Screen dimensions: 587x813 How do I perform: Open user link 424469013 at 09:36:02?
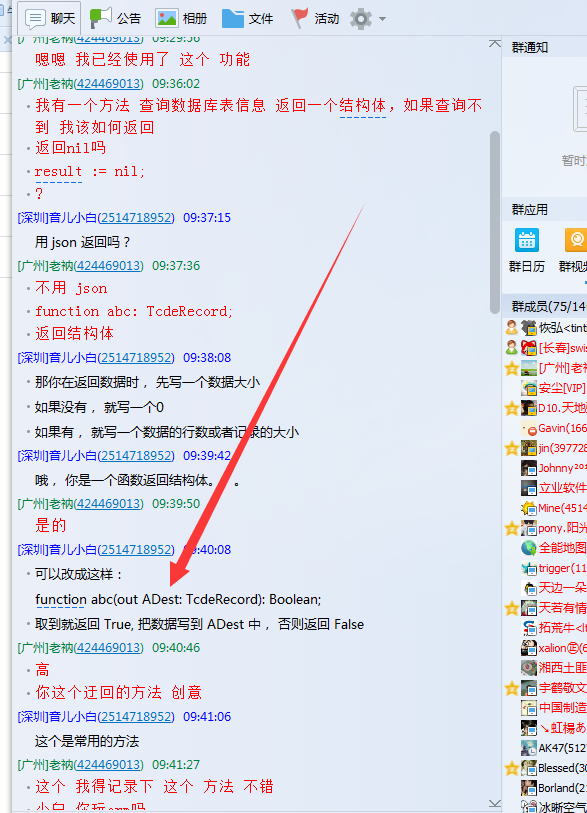[x=108, y=83]
